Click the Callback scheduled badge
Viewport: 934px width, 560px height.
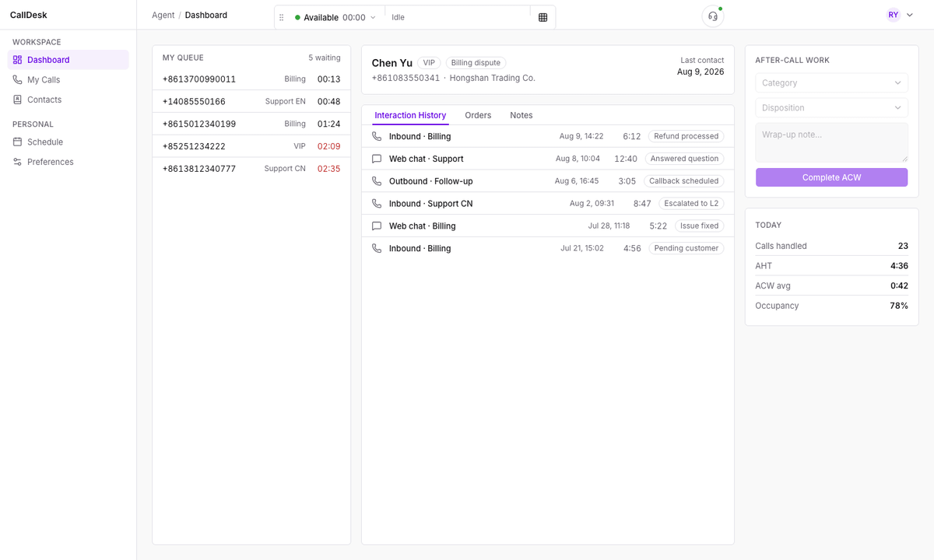point(684,181)
